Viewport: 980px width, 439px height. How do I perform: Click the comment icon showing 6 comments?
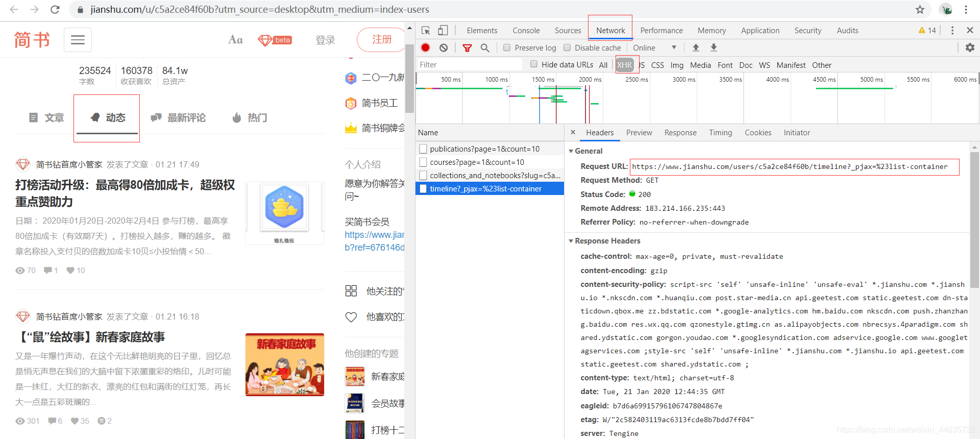[52, 421]
